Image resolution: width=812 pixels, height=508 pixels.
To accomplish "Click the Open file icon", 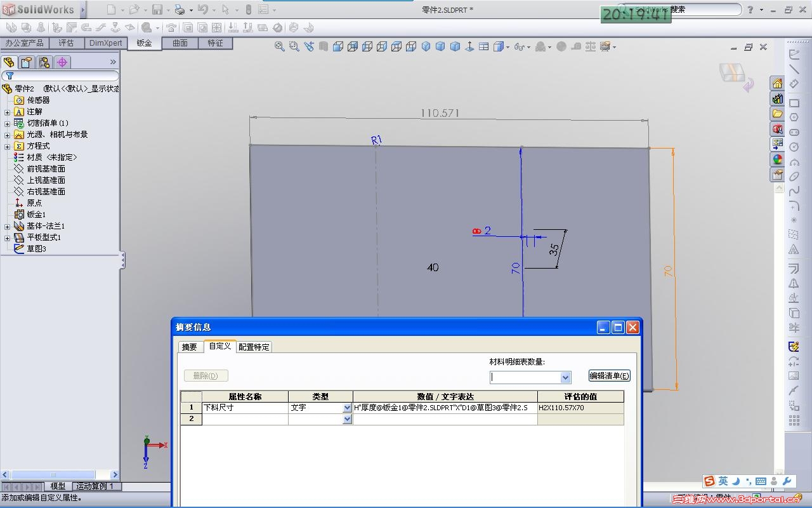I will click(134, 10).
